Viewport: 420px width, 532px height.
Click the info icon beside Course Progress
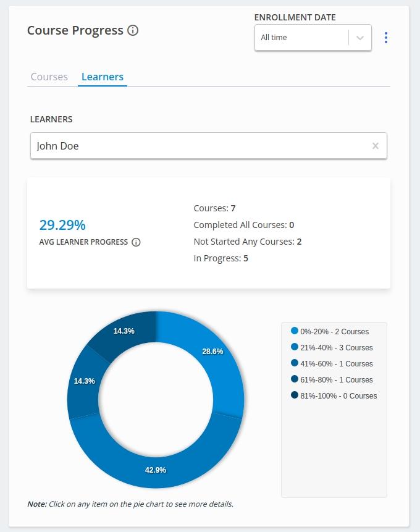pos(133,30)
